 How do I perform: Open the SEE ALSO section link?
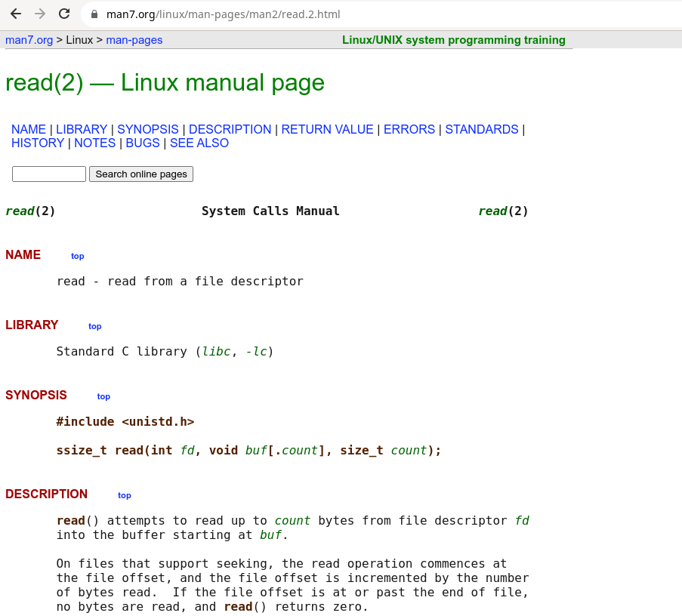point(199,143)
